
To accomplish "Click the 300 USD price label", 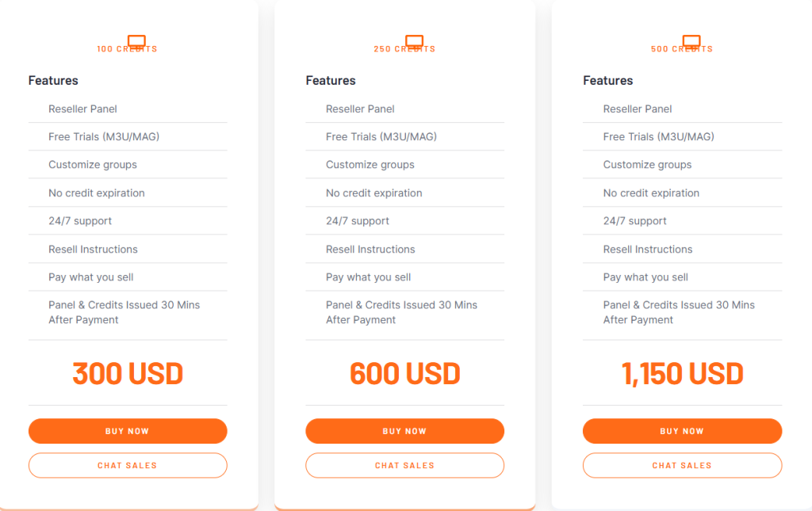I will [127, 373].
